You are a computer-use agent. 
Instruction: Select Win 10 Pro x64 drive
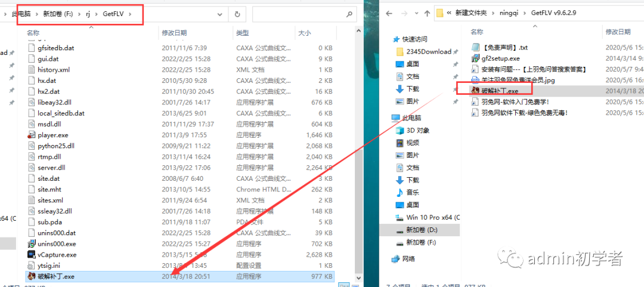coord(433,217)
